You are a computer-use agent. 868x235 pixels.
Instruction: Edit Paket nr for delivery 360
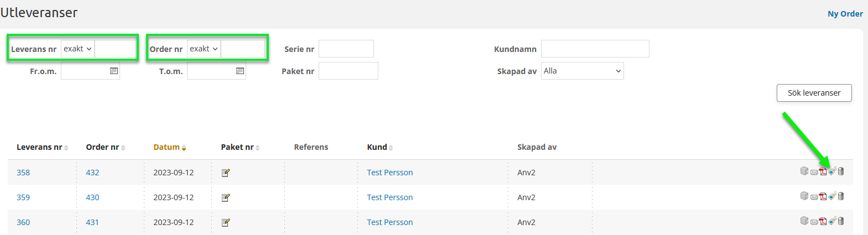(226, 222)
